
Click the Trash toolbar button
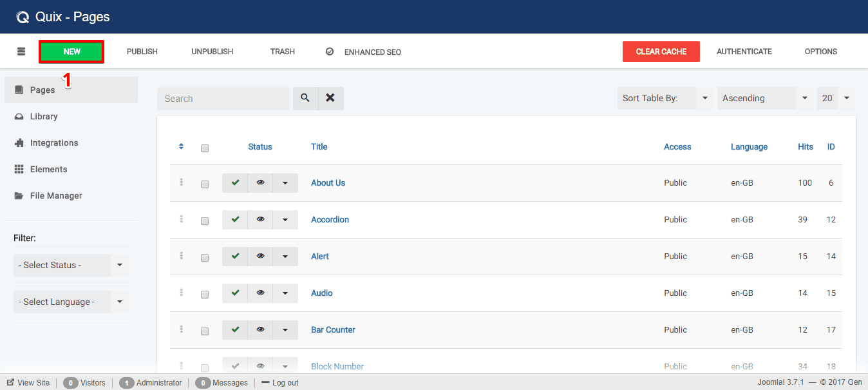click(283, 52)
